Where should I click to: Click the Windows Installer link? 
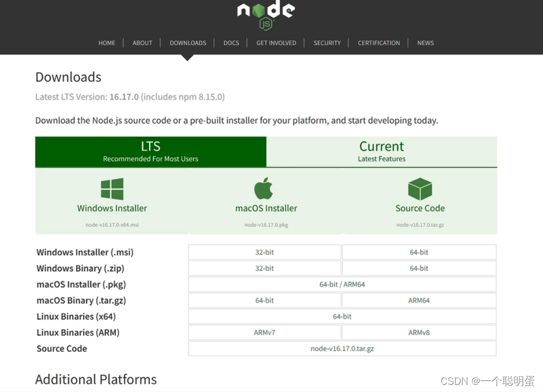112,208
